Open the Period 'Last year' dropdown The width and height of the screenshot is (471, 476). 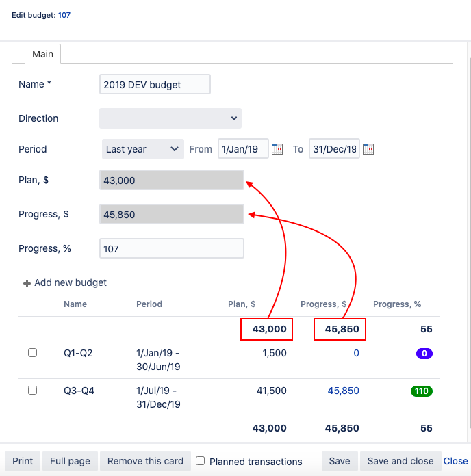pos(142,149)
